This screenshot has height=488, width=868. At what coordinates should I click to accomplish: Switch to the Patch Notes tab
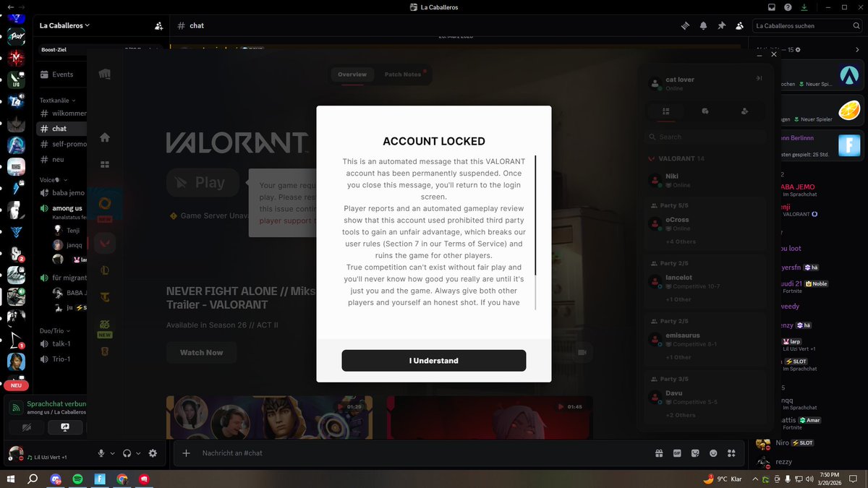[403, 74]
